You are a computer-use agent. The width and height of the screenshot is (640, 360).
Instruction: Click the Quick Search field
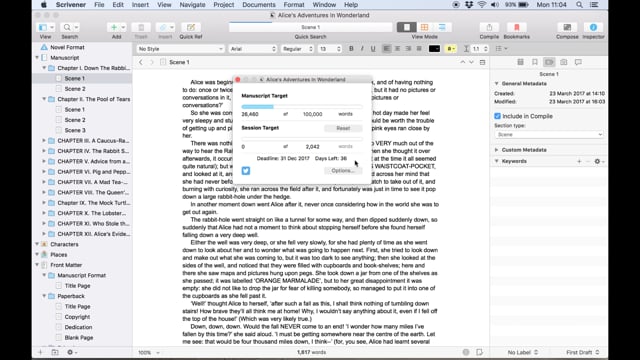tap(311, 27)
